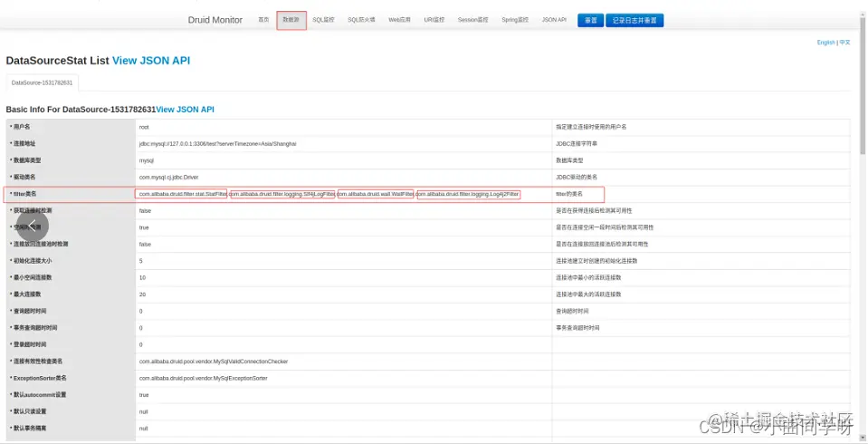Open the SQL监控 navigation item

click(x=323, y=19)
